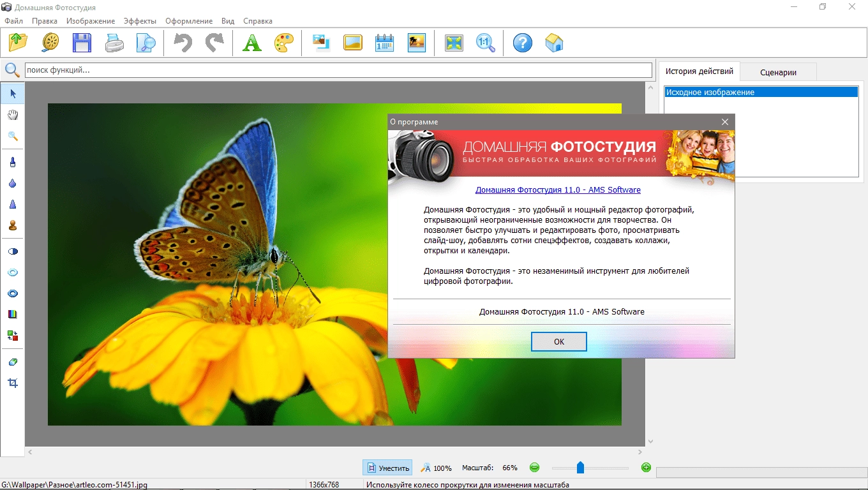Click the sunset postcard icon
Viewport: 868px width, 490px height.
(417, 43)
